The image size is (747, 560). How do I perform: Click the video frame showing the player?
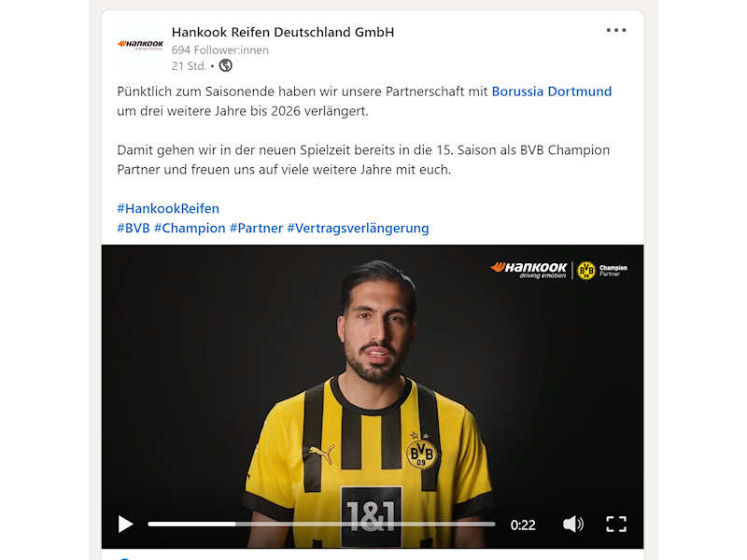coord(372,381)
